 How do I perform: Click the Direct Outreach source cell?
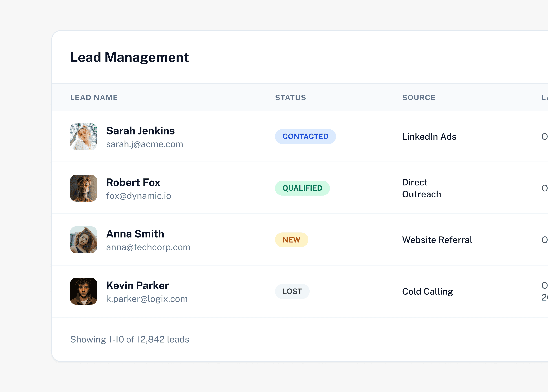click(x=421, y=188)
